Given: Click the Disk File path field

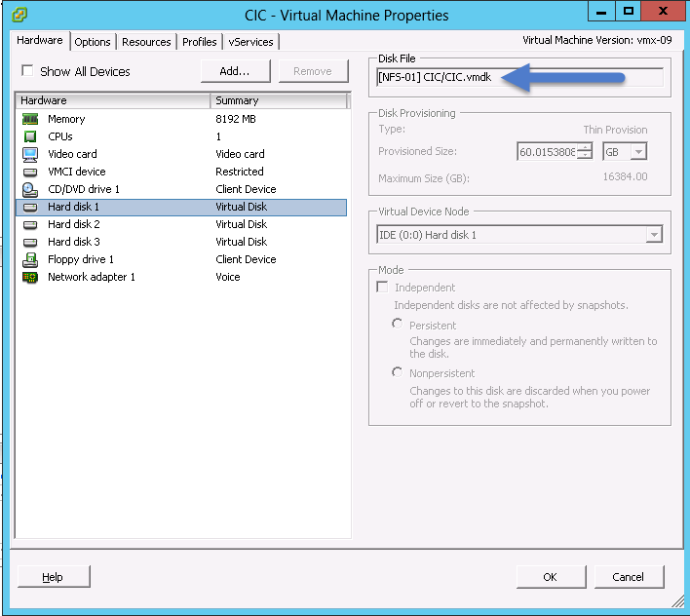Looking at the screenshot, I should (519, 77).
